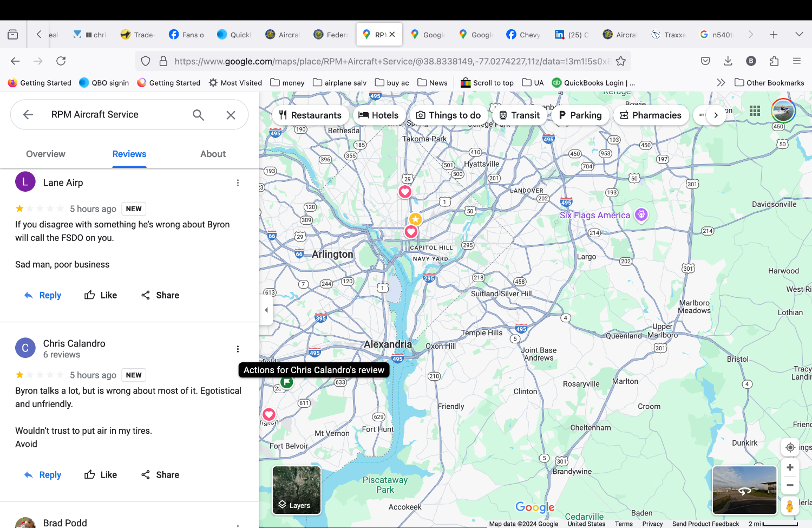Viewport: 812px width, 528px height.
Task: Select the green flag map marker
Action: (x=287, y=382)
